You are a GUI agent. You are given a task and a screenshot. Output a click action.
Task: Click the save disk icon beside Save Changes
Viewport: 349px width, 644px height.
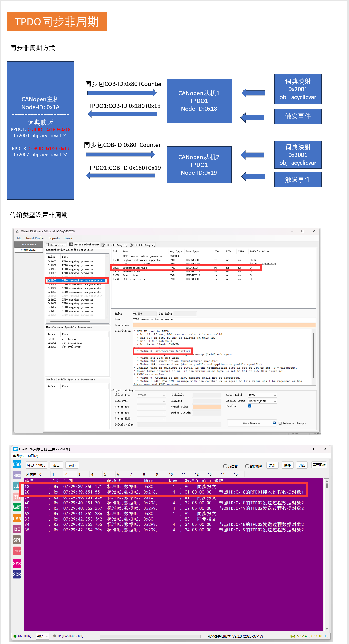[274, 423]
